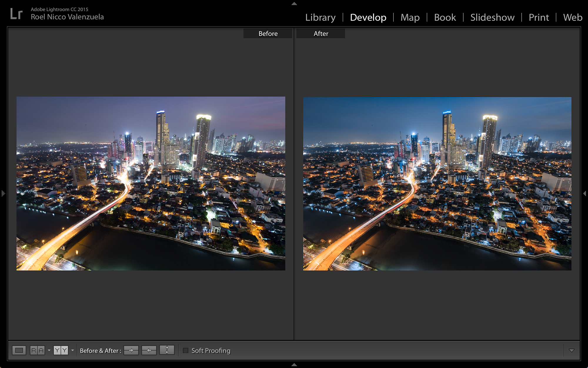Switch to Loupe view icon
Image resolution: width=588 pixels, height=368 pixels.
click(x=19, y=350)
